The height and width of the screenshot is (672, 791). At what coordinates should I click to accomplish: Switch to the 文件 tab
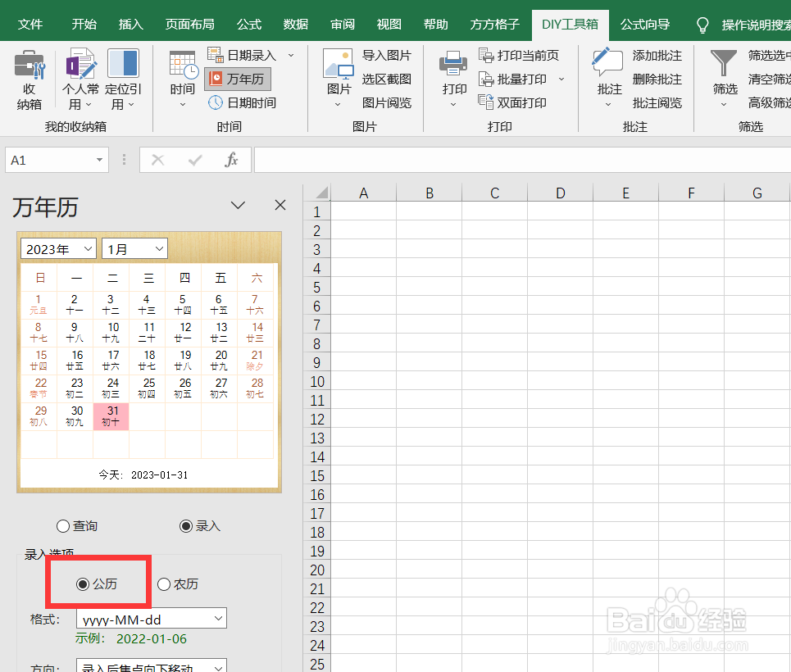(30, 25)
